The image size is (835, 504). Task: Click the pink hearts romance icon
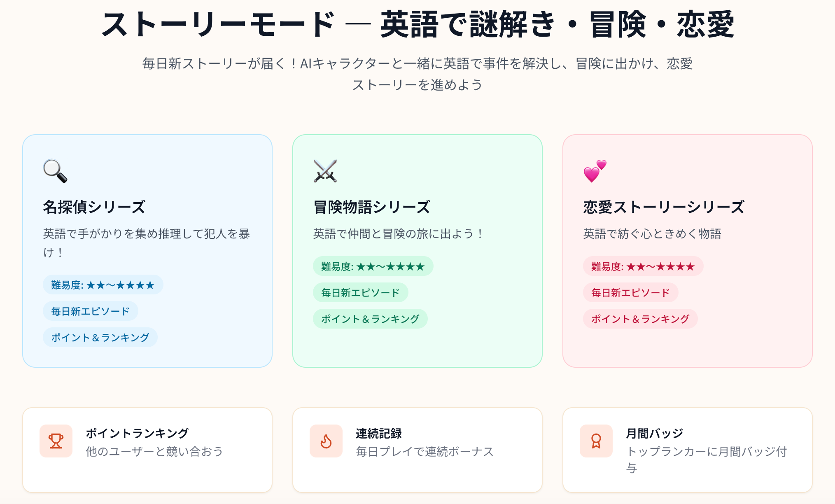coord(595,171)
